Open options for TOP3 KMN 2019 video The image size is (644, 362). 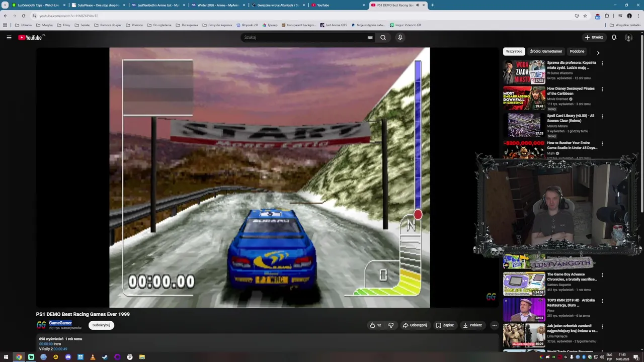click(602, 301)
